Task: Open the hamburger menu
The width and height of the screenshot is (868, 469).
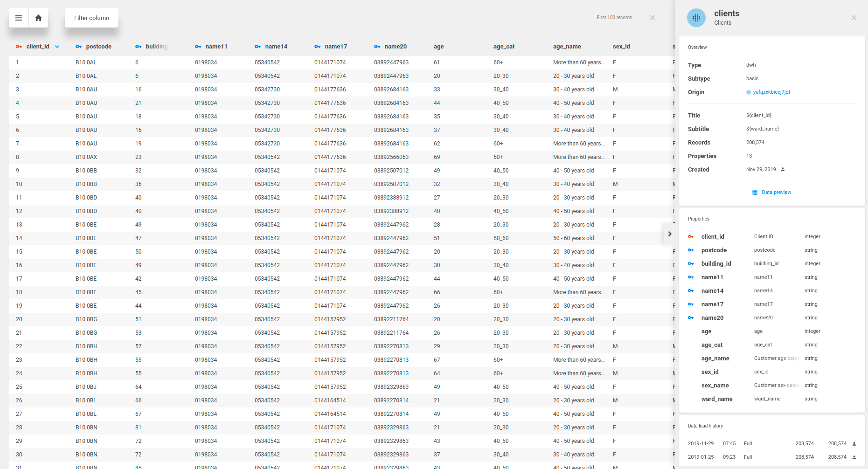Action: click(x=19, y=18)
